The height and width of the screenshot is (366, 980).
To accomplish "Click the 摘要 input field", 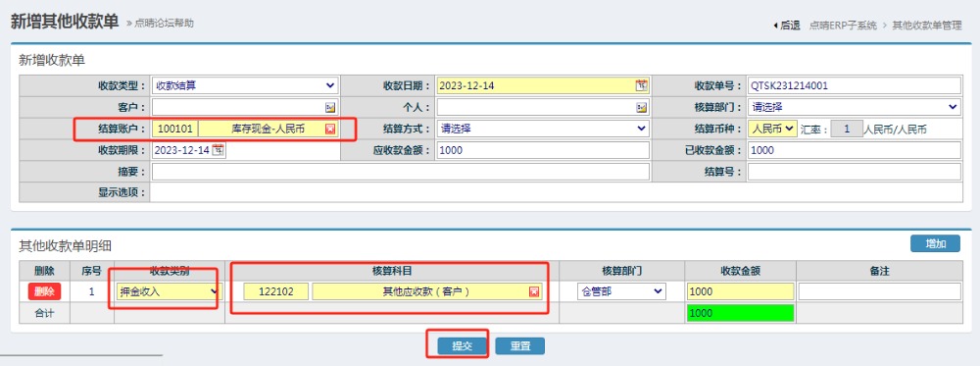I will pos(401,172).
